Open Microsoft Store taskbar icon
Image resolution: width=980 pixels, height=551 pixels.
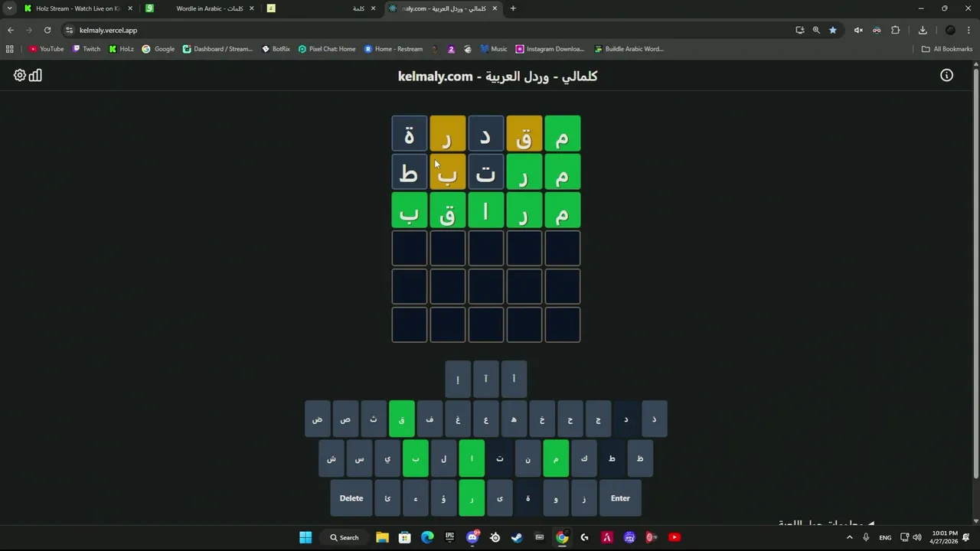coord(404,537)
